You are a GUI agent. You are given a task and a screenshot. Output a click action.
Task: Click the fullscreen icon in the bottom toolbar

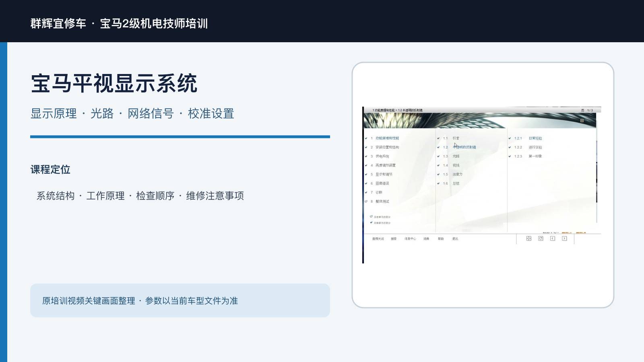tap(529, 239)
